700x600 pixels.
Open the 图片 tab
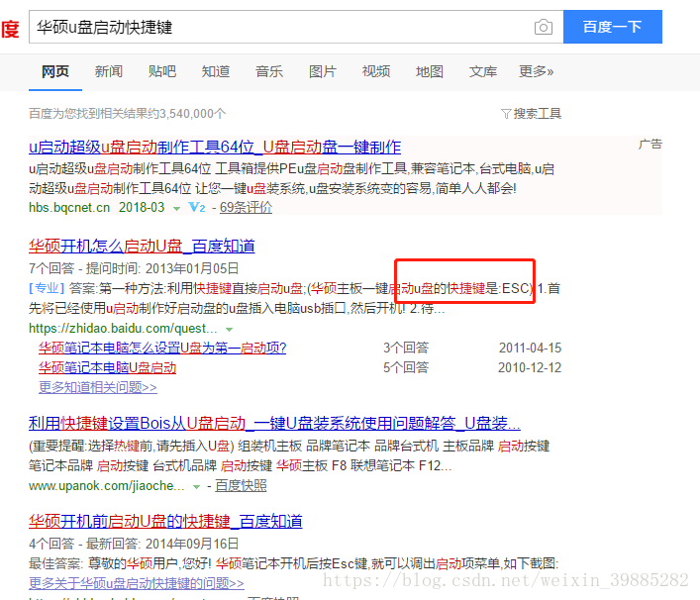tap(323, 71)
